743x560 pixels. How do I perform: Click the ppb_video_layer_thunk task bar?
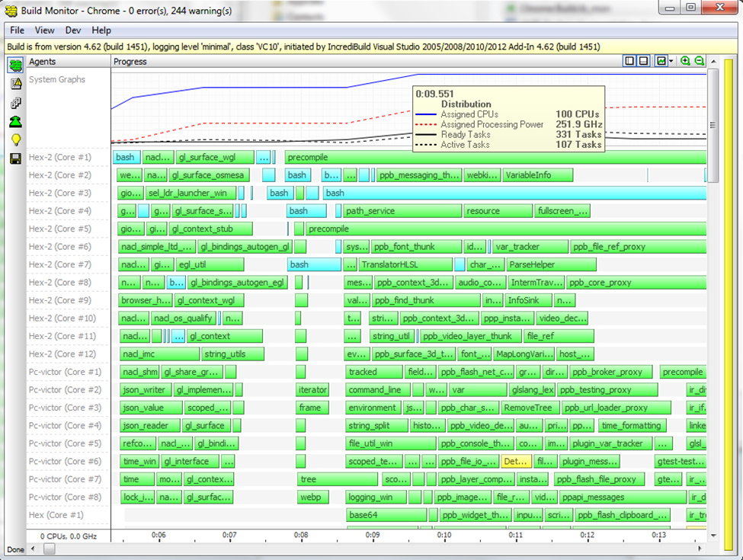pyautogui.click(x=470, y=336)
